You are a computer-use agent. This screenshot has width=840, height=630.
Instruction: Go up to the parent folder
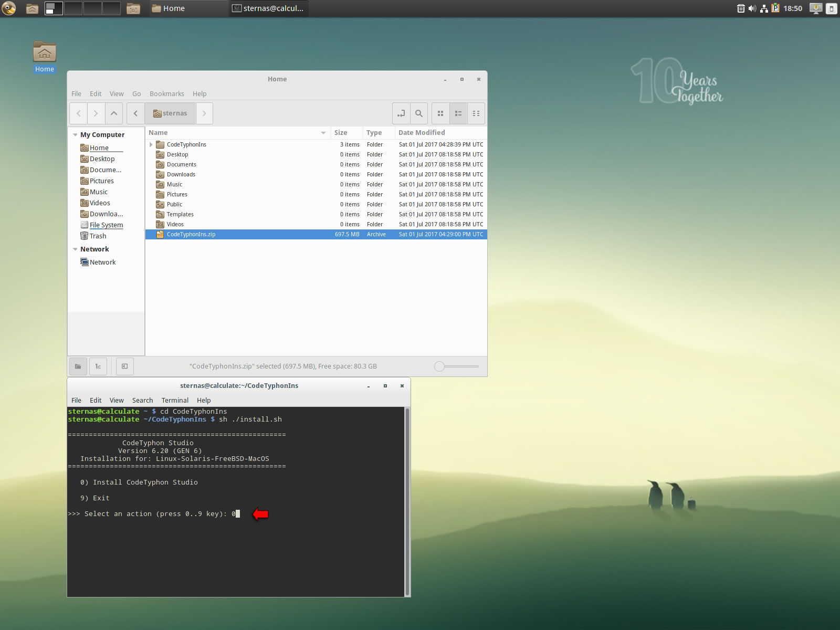coord(114,113)
